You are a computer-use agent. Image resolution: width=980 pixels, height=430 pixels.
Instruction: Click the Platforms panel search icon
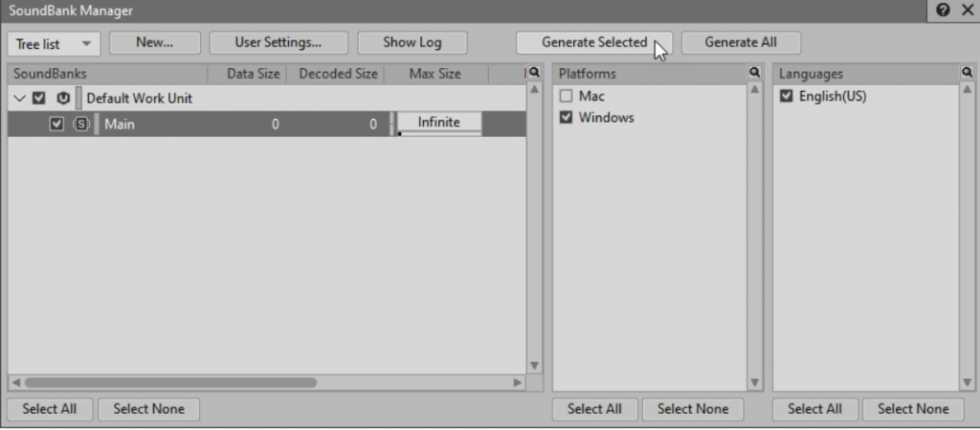[754, 73]
